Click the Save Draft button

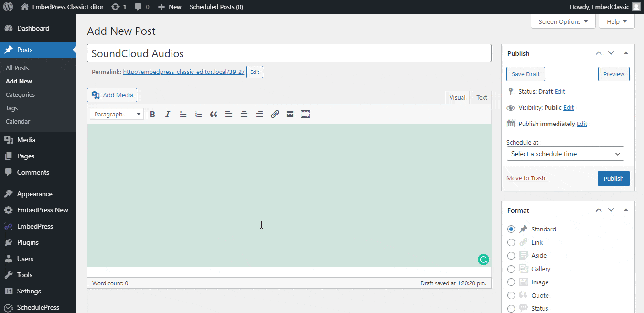[526, 74]
